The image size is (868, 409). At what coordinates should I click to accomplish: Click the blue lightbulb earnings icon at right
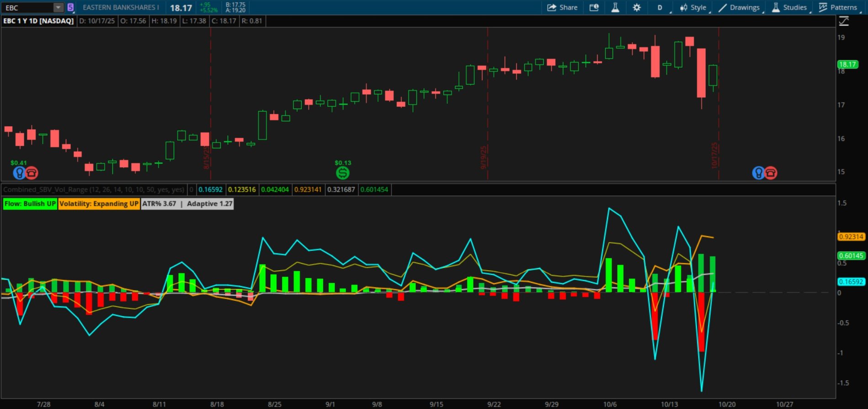tap(758, 173)
